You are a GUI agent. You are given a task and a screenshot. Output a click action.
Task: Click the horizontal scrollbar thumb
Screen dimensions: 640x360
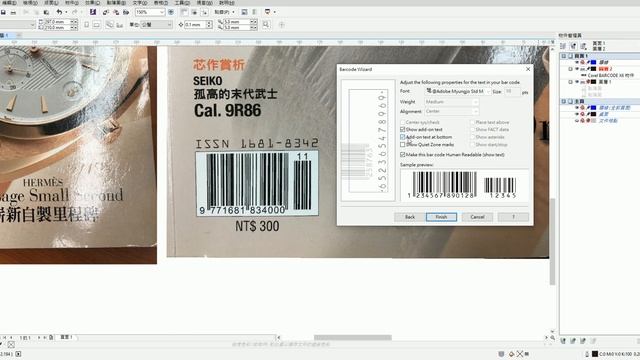[353, 338]
